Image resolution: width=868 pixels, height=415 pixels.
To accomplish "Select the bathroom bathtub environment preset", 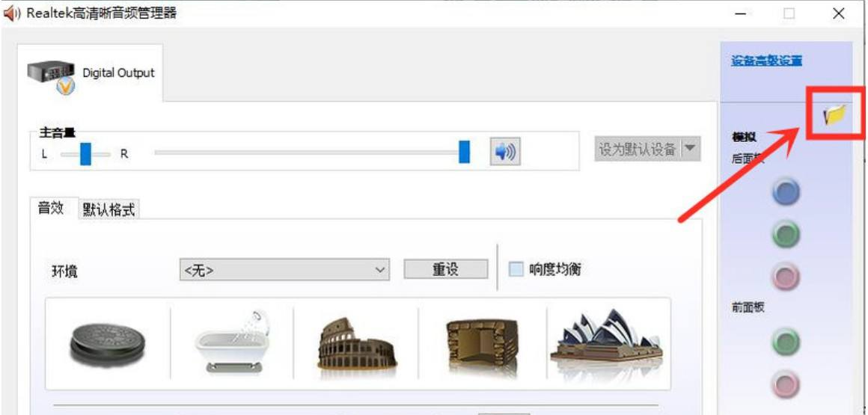I will point(231,343).
